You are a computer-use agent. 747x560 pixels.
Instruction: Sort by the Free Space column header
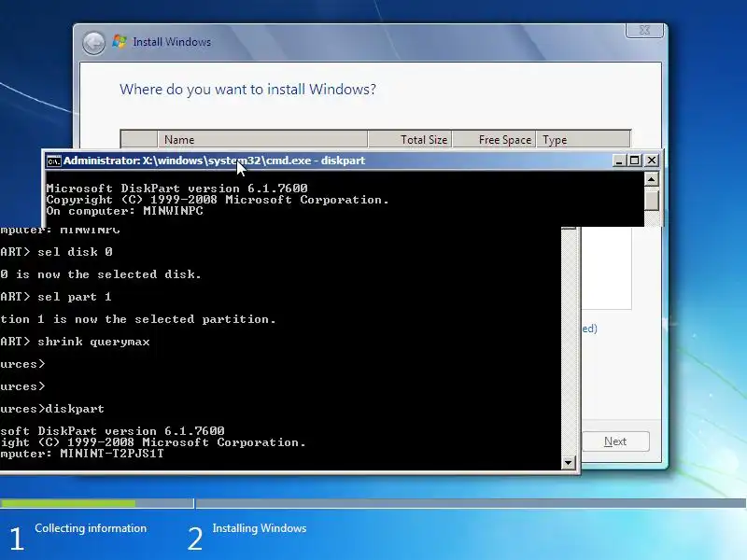tap(494, 139)
